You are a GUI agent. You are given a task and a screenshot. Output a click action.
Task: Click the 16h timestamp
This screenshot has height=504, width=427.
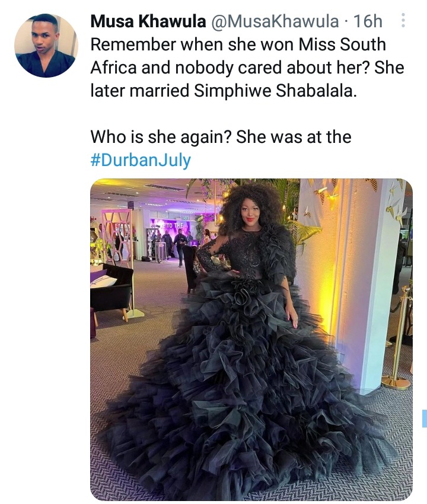click(368, 21)
